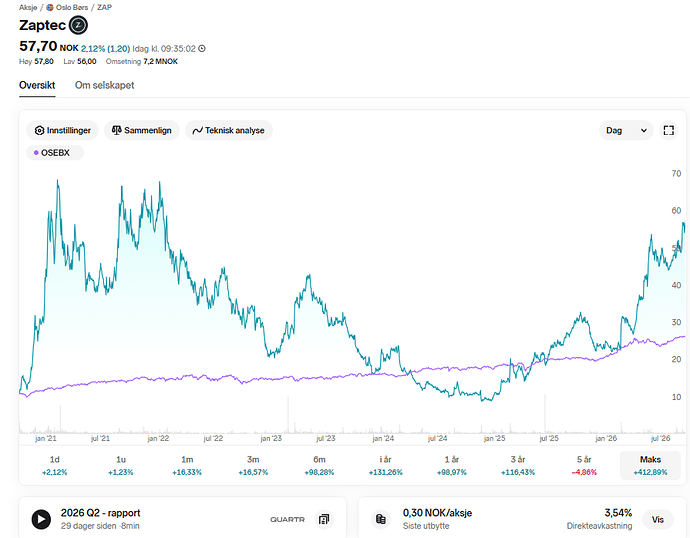Image resolution: width=690 pixels, height=538 pixels.
Task: Select the Maks period
Action: click(x=650, y=465)
